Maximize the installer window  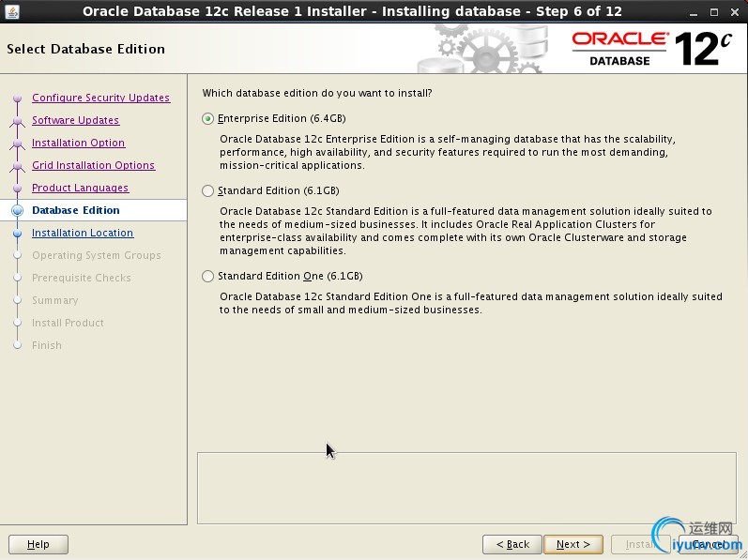[714, 12]
